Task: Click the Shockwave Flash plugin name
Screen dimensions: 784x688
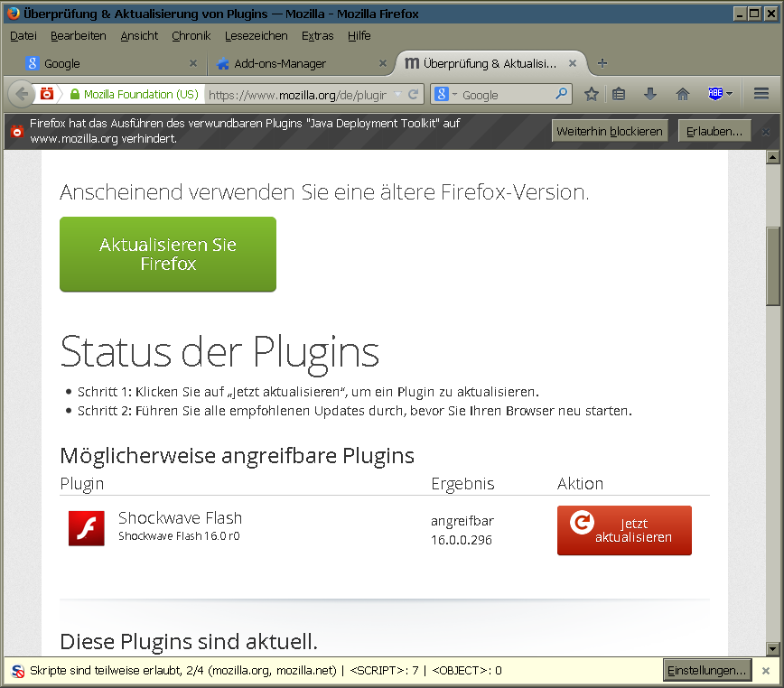Action: click(x=180, y=518)
